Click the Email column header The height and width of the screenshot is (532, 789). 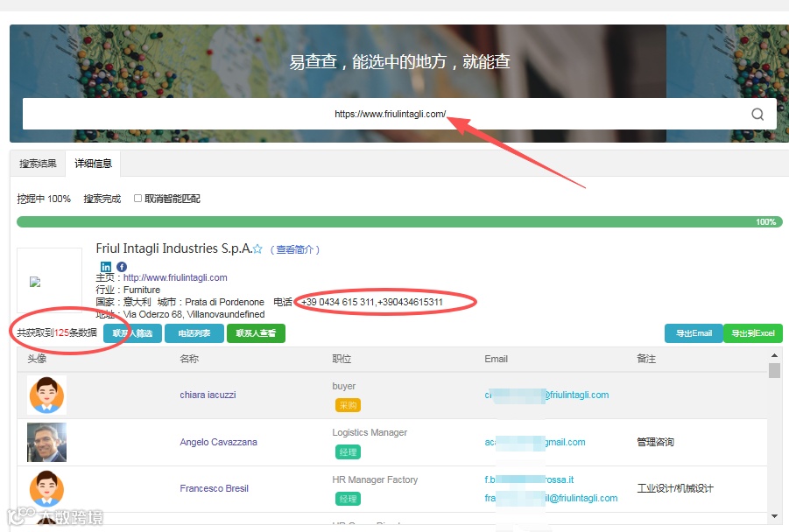click(497, 359)
